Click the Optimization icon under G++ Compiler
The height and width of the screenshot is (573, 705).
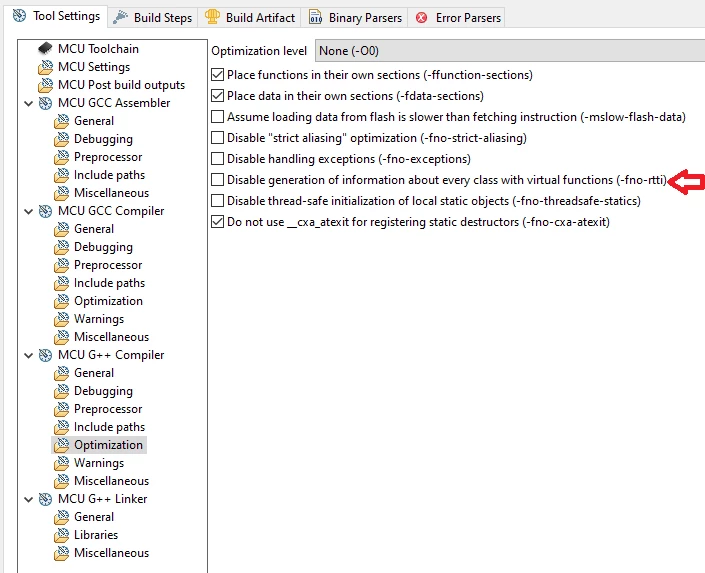tap(61, 445)
